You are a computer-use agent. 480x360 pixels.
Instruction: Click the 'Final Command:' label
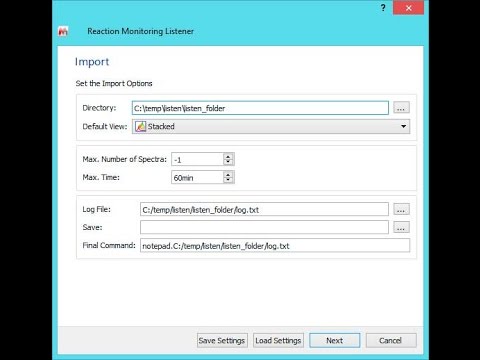(x=109, y=245)
